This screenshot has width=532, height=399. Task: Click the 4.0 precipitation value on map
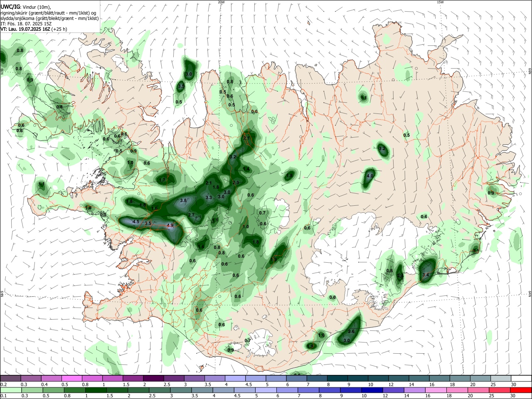[370, 176]
